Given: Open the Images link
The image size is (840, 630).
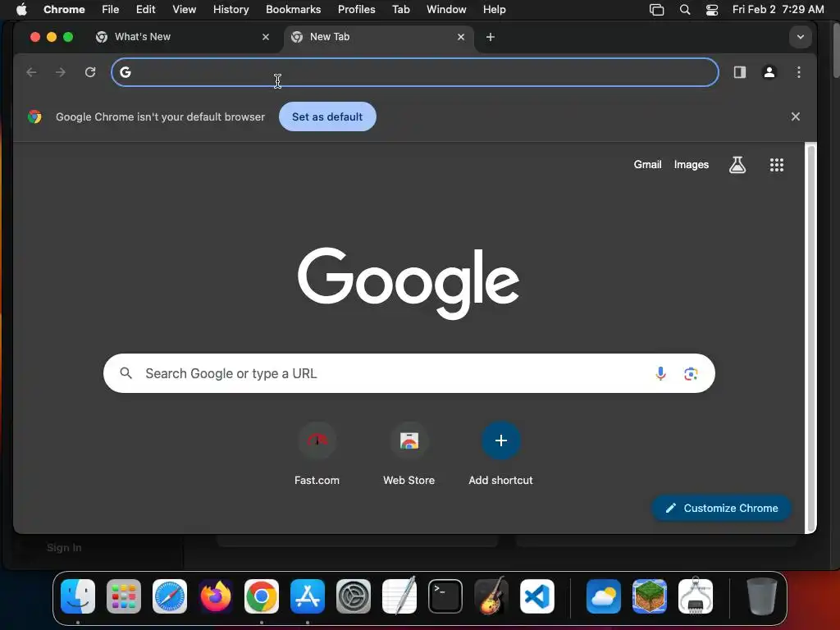Looking at the screenshot, I should pos(691,164).
